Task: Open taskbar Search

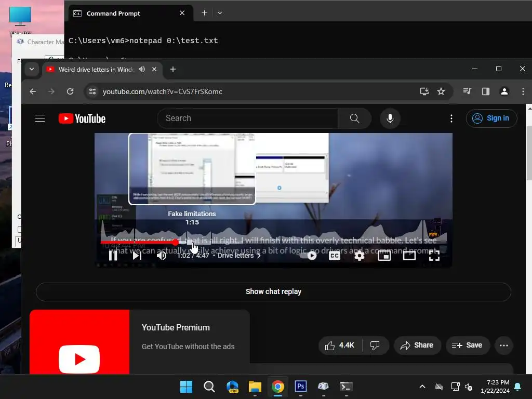Action: [209, 387]
